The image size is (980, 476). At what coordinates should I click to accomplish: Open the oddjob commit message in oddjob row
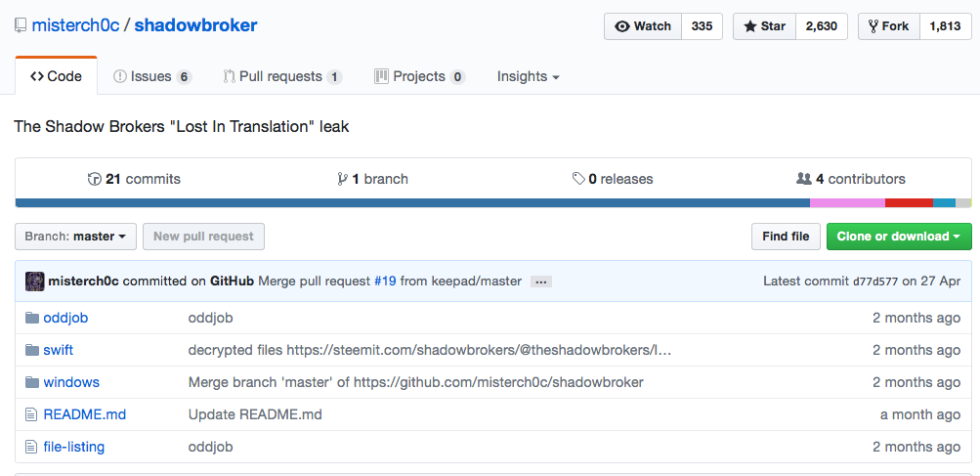pyautogui.click(x=211, y=318)
